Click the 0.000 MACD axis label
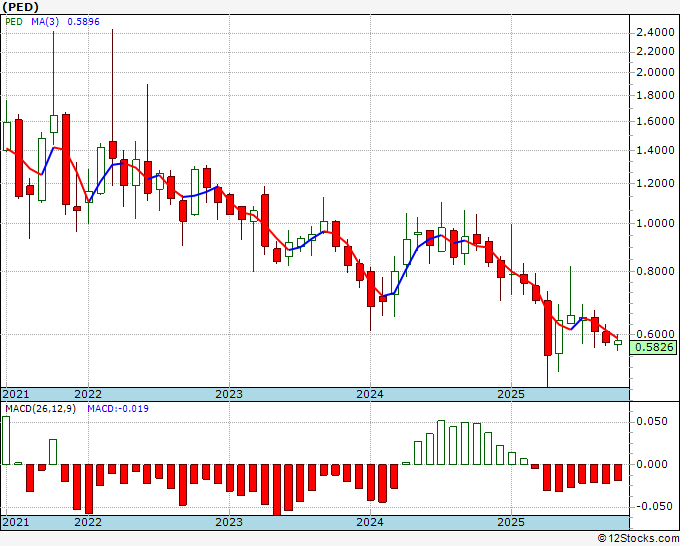Viewport: 680px width, 546px height. (x=652, y=464)
